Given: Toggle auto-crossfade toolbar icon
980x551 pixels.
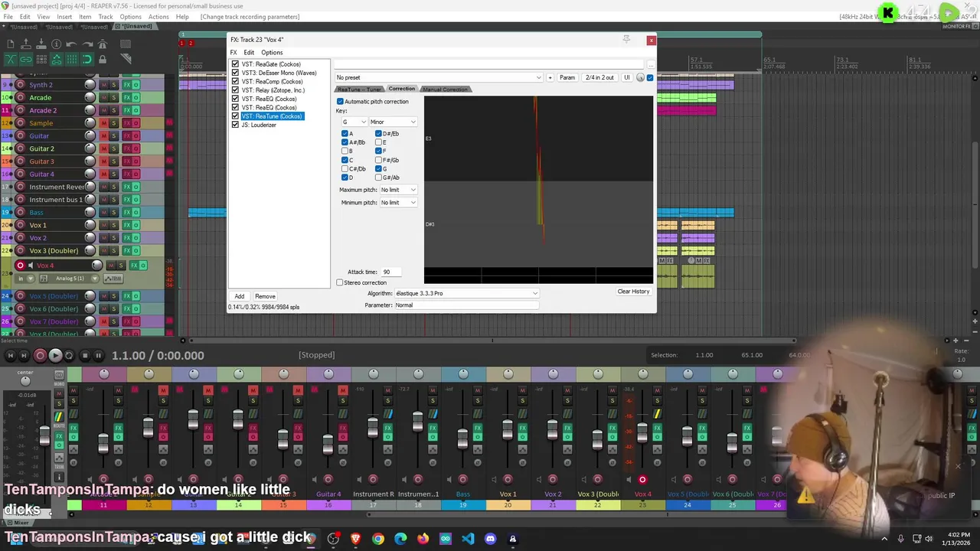Looking at the screenshot, I should tap(11, 59).
